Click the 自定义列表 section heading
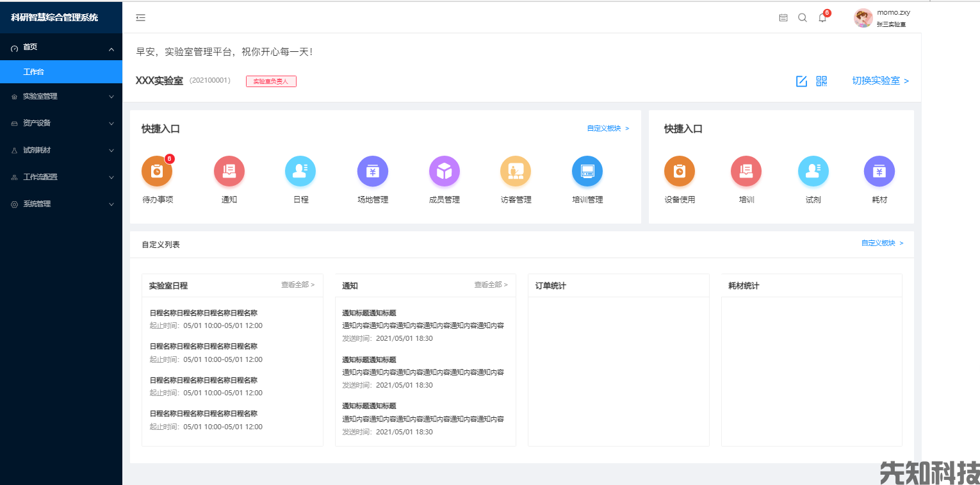 pos(161,245)
